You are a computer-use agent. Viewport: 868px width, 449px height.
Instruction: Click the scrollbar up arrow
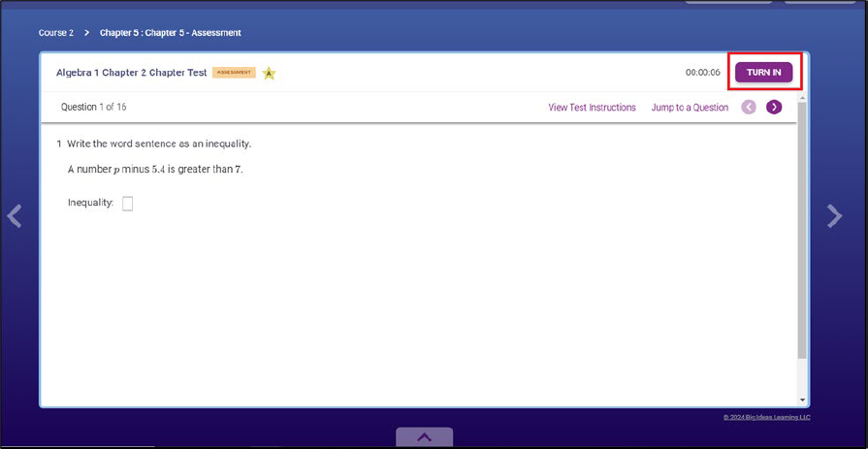pyautogui.click(x=802, y=99)
